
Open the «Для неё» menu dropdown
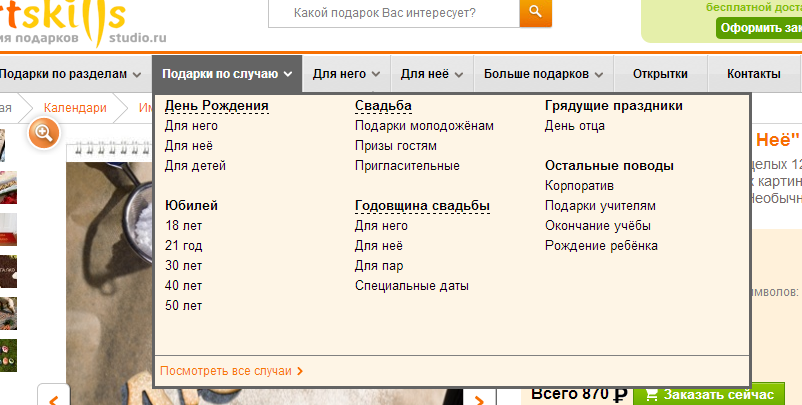[x=433, y=74]
